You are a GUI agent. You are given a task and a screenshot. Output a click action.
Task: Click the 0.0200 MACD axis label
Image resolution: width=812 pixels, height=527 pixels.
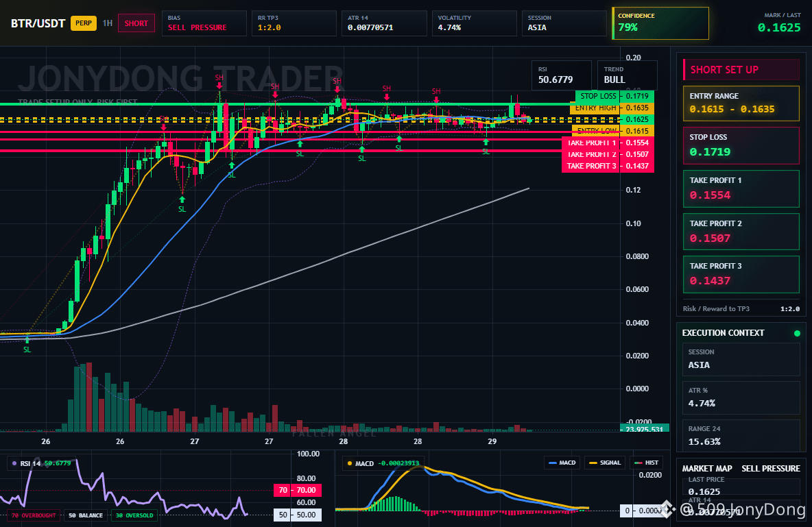[650, 475]
